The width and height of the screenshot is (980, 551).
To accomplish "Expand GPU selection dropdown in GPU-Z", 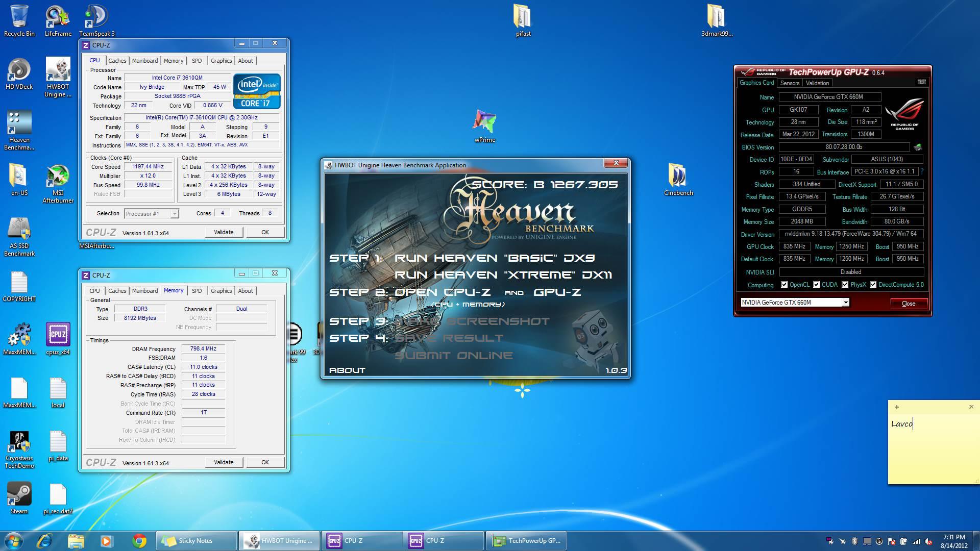I will click(x=846, y=303).
